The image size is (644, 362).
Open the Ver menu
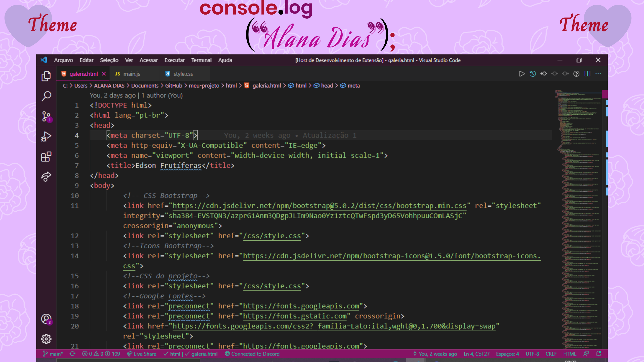pyautogui.click(x=129, y=60)
